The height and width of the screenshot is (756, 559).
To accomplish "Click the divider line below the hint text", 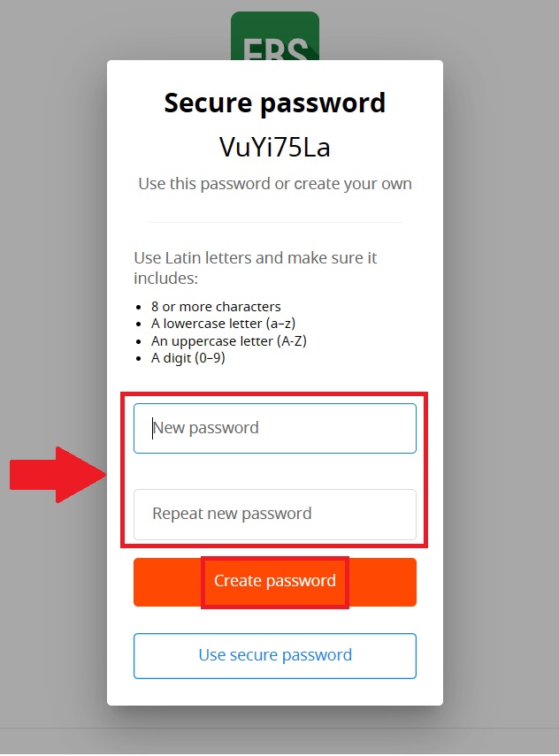I will [x=274, y=222].
